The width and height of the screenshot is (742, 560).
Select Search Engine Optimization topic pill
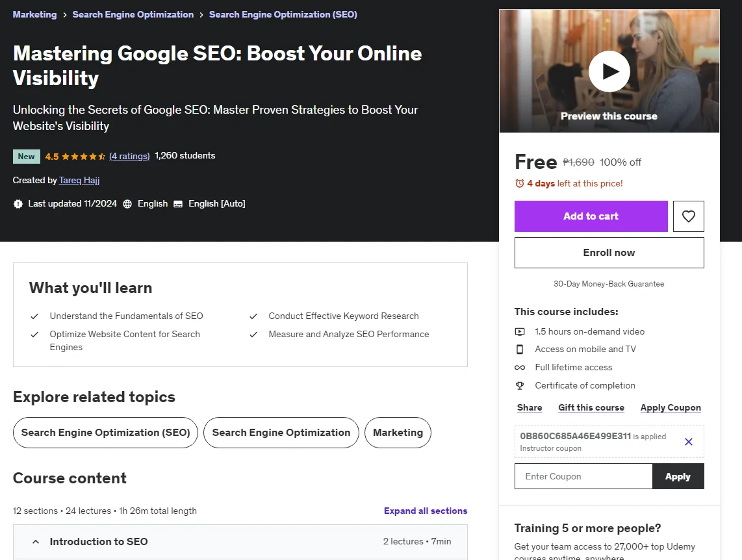[281, 432]
